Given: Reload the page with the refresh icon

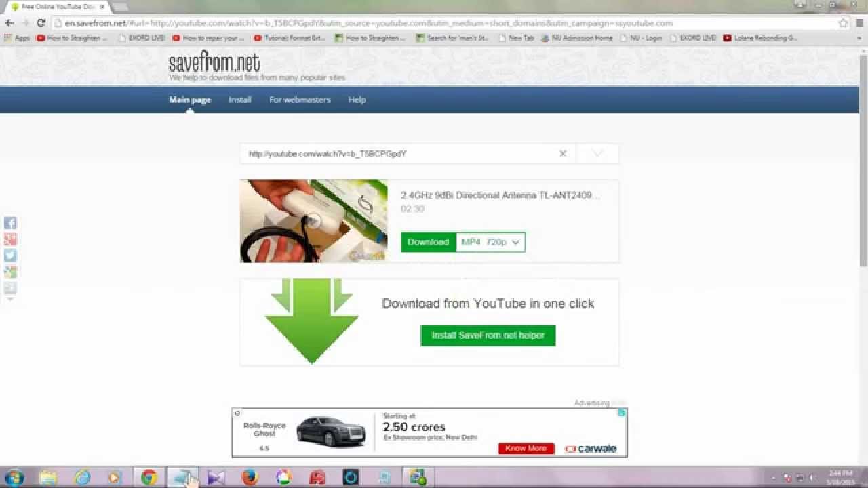Looking at the screenshot, I should [x=41, y=23].
